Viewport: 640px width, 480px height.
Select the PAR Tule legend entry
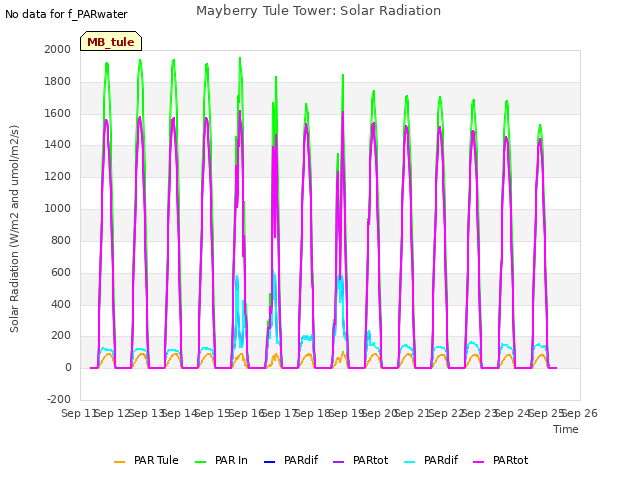[146, 460]
